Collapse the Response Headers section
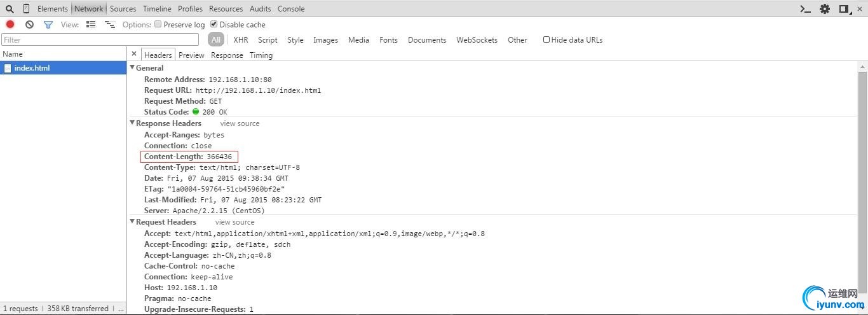The width and height of the screenshot is (868, 315). [x=132, y=123]
